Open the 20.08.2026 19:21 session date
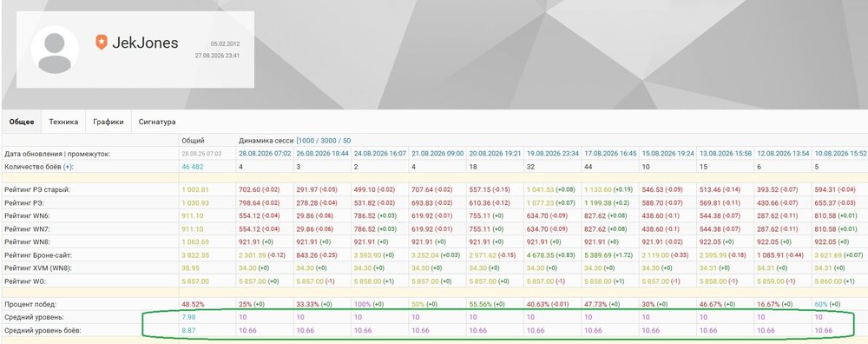 tap(495, 154)
